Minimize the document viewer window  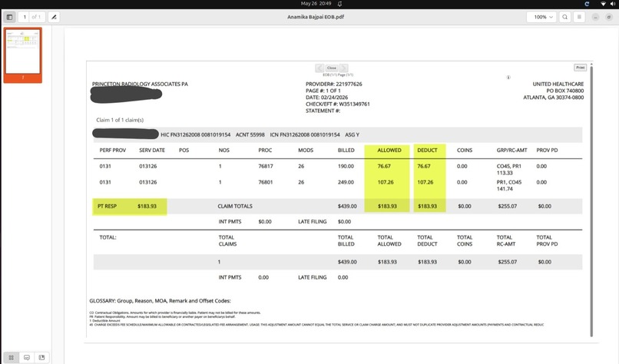coord(595,17)
